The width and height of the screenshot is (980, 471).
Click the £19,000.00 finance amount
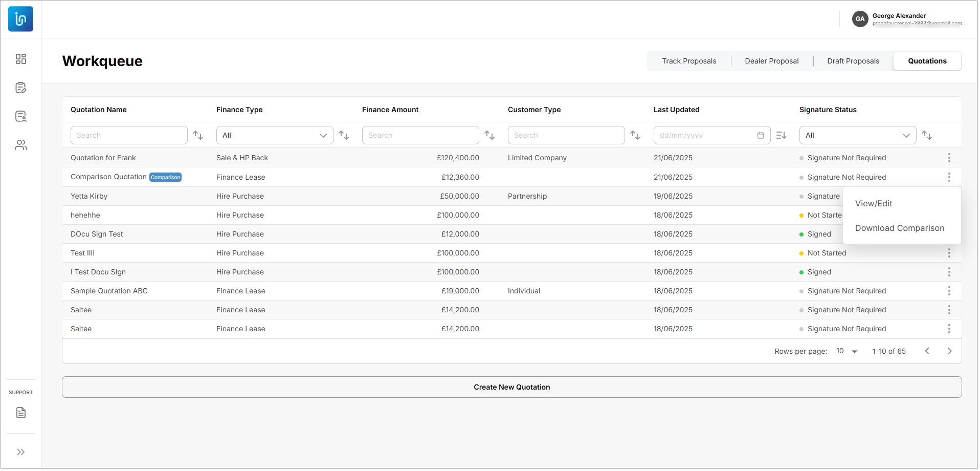[460, 291]
